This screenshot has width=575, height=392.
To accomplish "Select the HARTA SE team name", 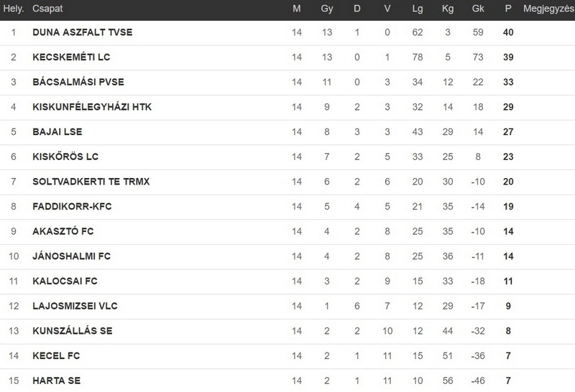I will [57, 381].
